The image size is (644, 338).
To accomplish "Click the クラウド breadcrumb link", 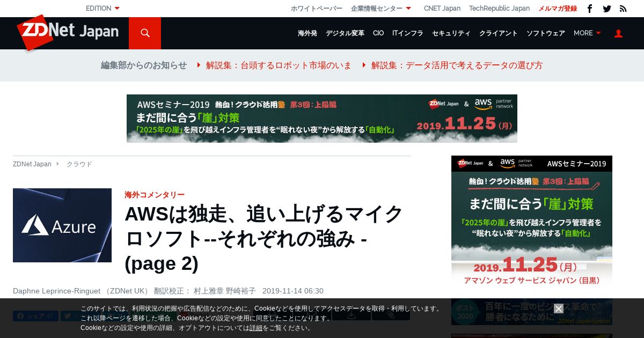I will (79, 164).
